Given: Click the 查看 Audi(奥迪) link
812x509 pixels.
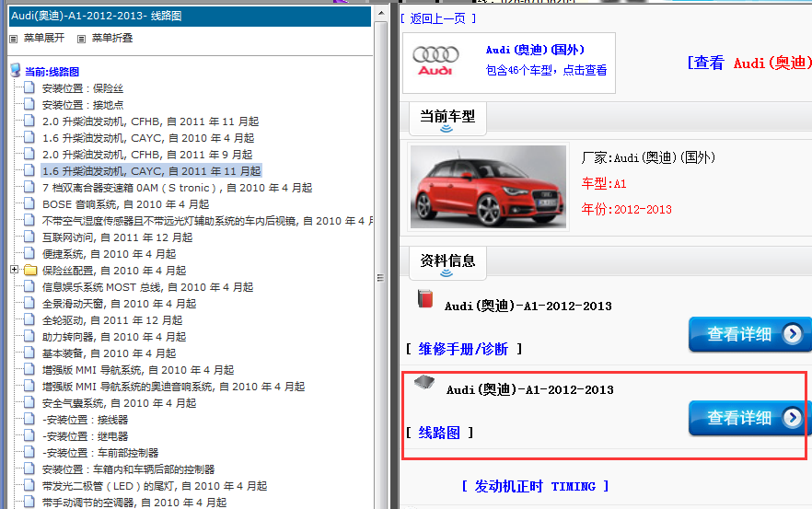Looking at the screenshot, I should [x=748, y=63].
